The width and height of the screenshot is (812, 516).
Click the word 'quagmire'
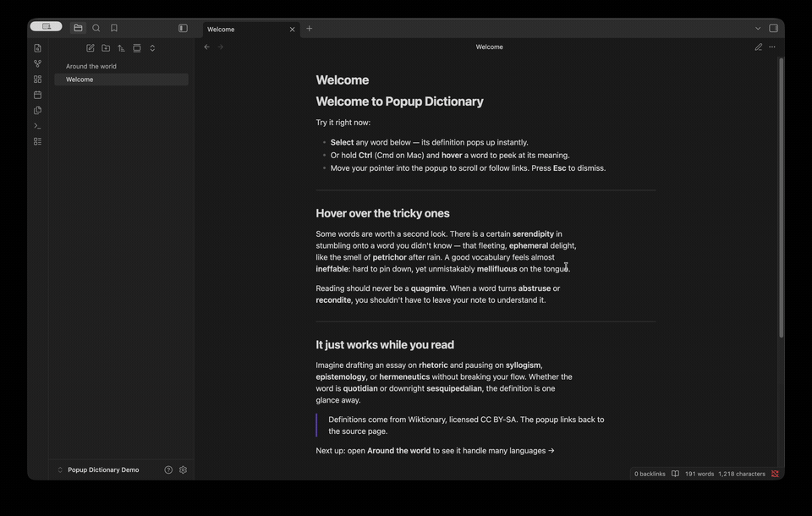point(428,288)
